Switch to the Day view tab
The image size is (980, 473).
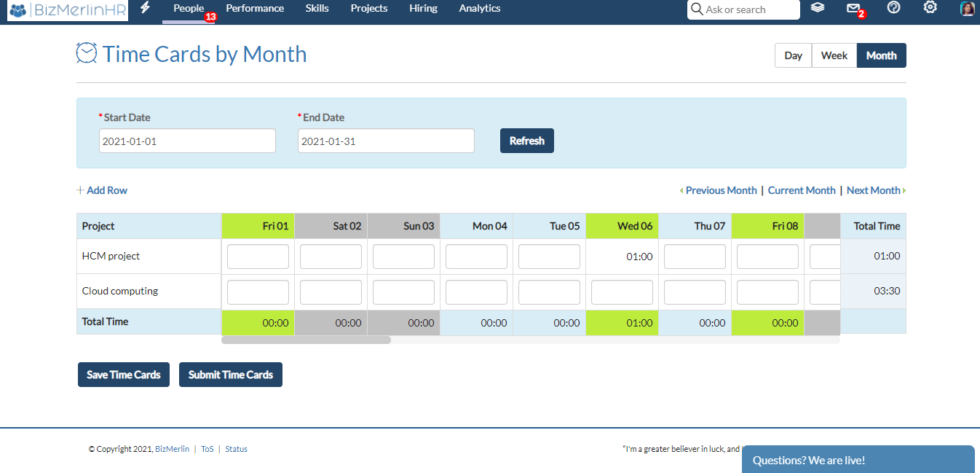click(x=792, y=55)
